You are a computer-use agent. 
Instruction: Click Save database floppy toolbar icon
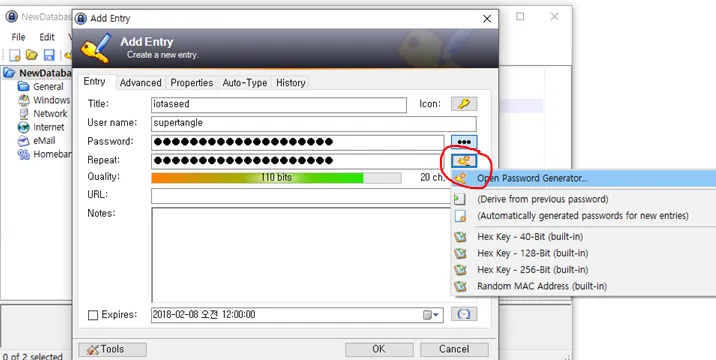click(49, 55)
